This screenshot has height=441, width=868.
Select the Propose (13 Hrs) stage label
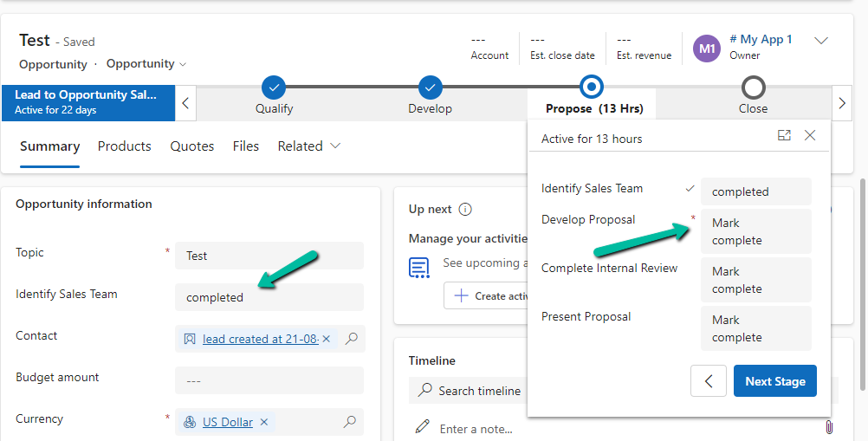coord(594,108)
